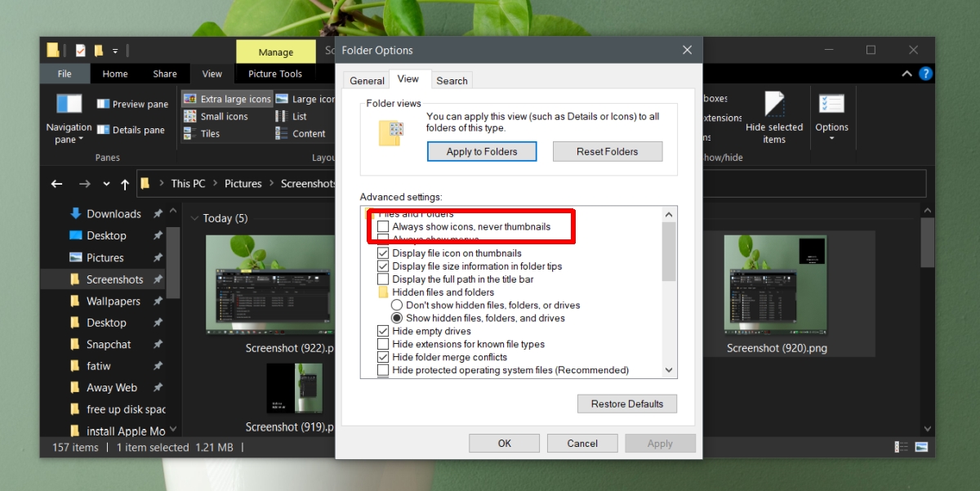Screen dimensions: 980x491
Task: Collapse the ribbon with the chevron
Action: point(906,74)
